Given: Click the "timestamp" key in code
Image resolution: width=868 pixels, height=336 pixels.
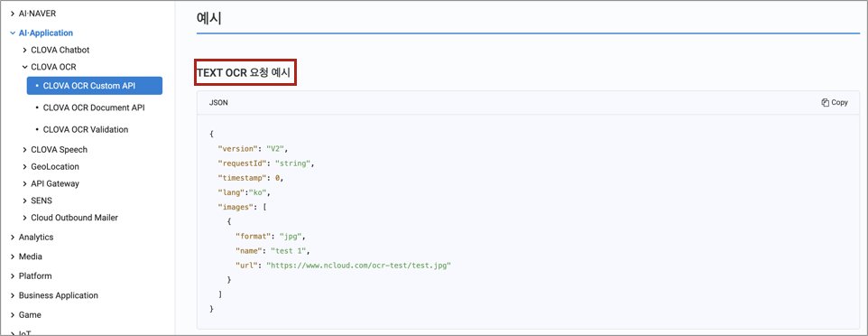Looking at the screenshot, I should [x=242, y=179].
